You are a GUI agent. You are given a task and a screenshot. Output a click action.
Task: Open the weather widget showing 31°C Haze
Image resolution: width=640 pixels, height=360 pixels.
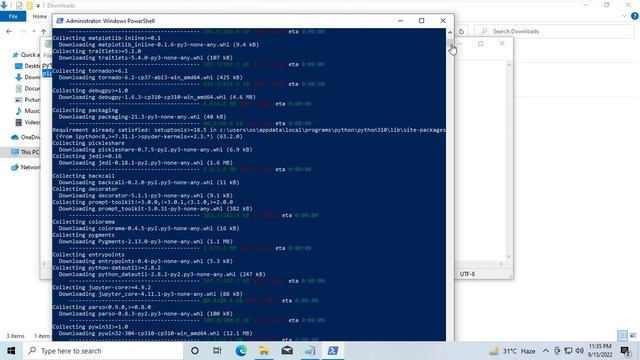pos(513,351)
